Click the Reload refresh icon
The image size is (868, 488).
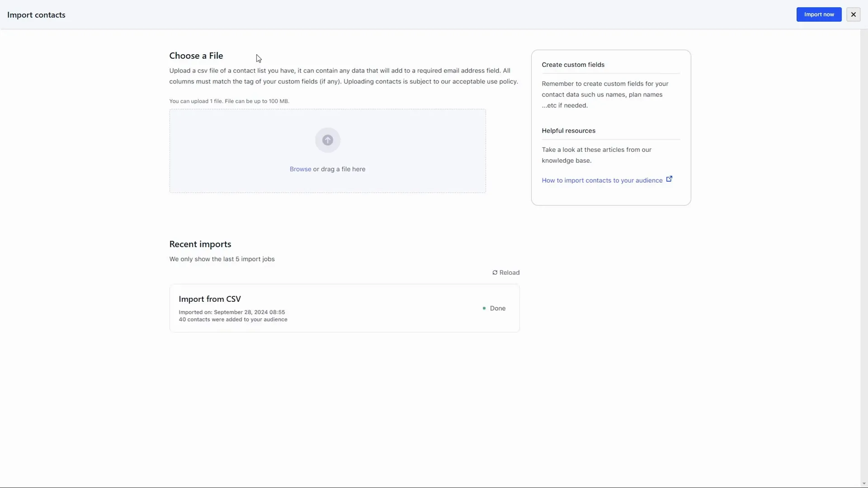tap(495, 272)
